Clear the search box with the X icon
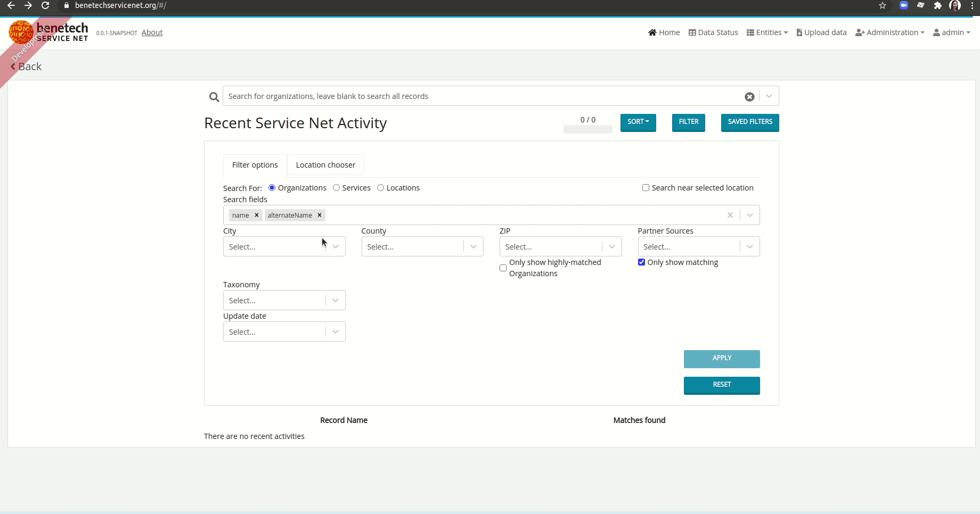 (749, 97)
